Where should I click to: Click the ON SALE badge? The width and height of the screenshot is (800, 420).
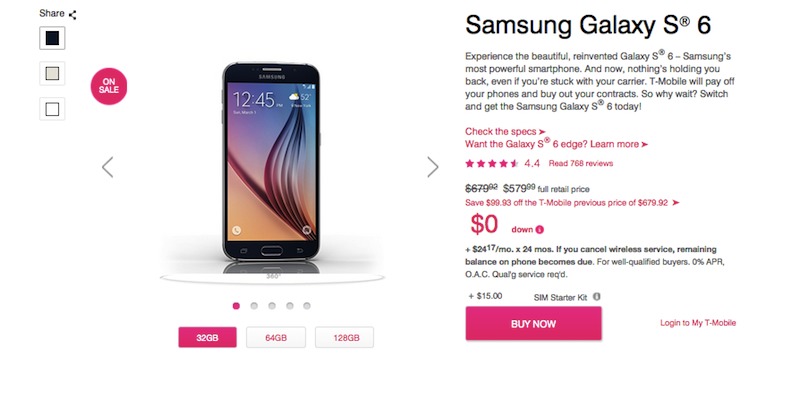pos(109,86)
